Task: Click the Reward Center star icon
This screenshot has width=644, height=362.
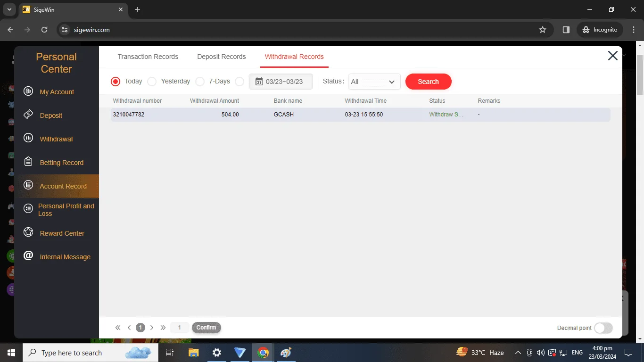Action: pos(28,232)
